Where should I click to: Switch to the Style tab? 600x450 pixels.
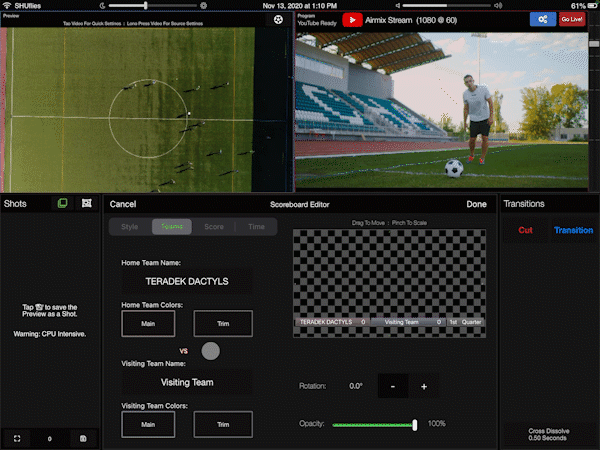click(x=130, y=227)
